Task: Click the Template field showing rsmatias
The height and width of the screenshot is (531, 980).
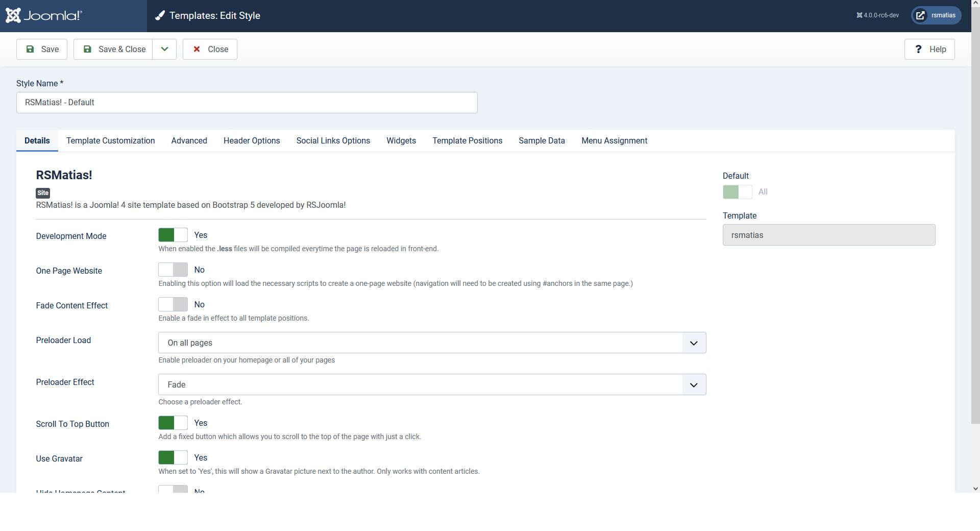Action: [829, 235]
